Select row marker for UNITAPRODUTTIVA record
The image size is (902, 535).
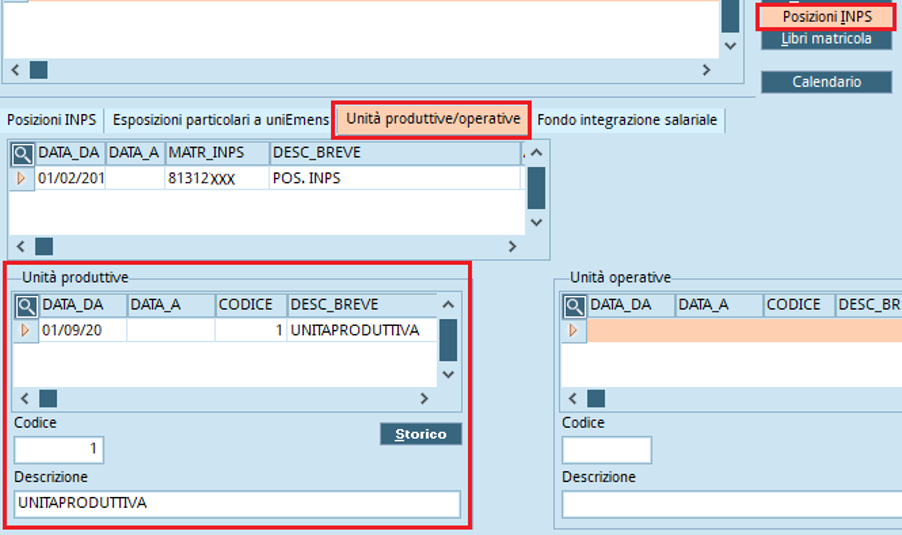(x=25, y=330)
